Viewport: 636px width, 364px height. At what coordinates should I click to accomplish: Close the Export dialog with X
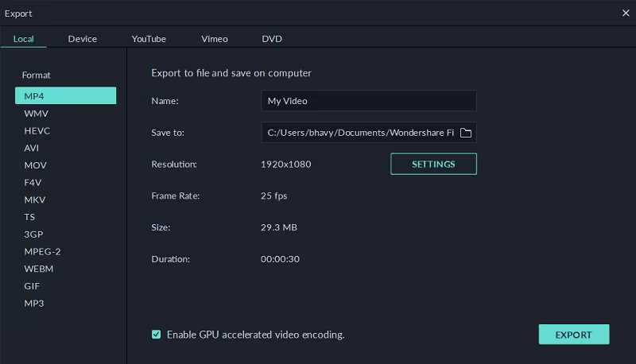pyautogui.click(x=625, y=13)
